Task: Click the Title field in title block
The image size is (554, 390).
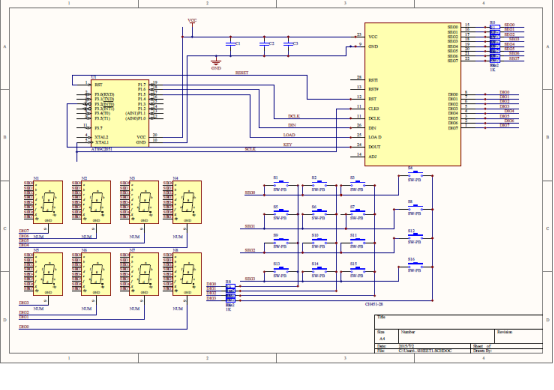Action: 459,321
